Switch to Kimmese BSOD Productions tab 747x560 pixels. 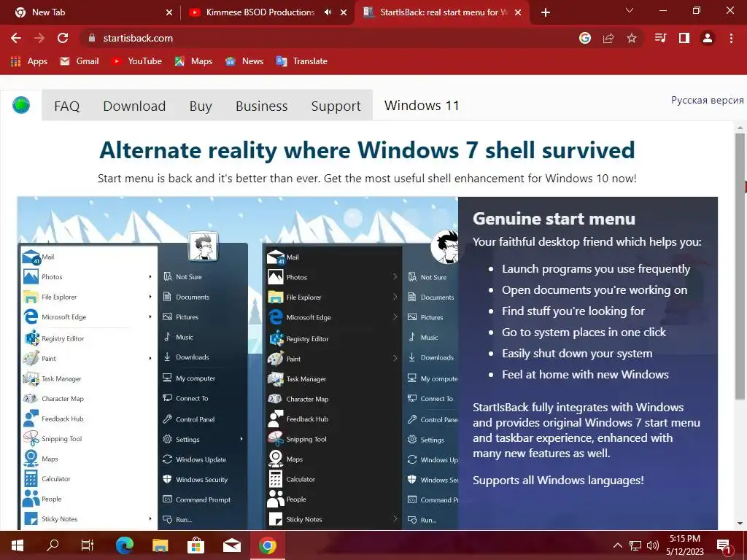tap(268, 12)
